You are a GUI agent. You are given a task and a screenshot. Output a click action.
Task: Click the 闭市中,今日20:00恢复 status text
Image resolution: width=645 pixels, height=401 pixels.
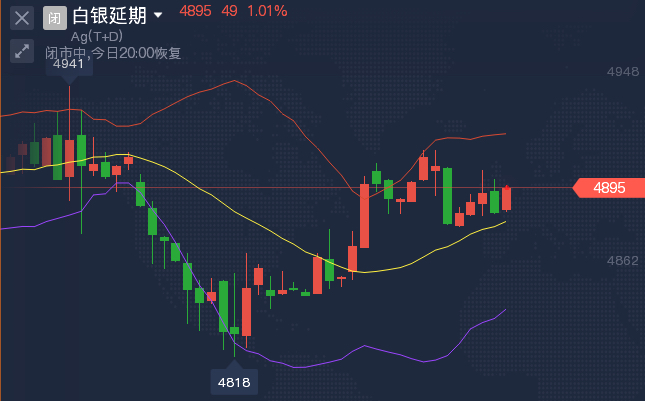tap(113, 53)
